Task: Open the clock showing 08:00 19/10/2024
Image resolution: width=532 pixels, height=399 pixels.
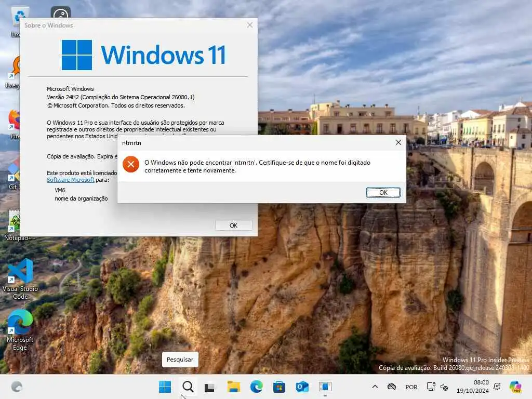Action: (x=473, y=387)
